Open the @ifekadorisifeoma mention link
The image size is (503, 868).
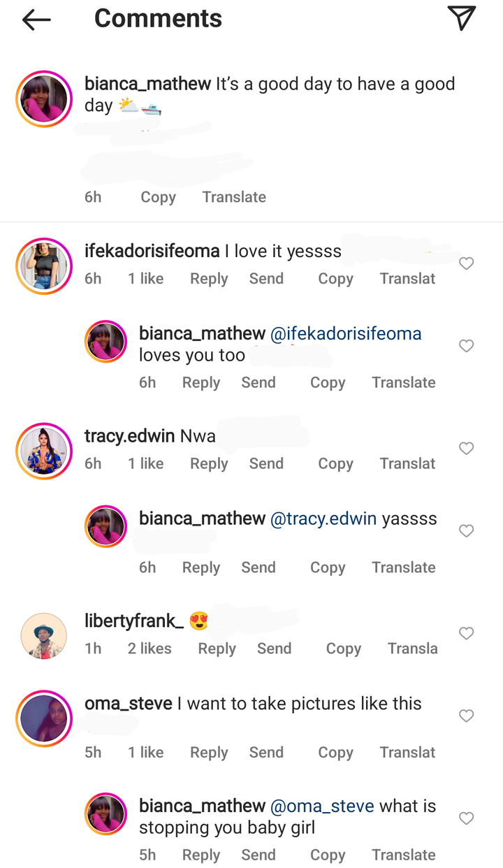346,334
